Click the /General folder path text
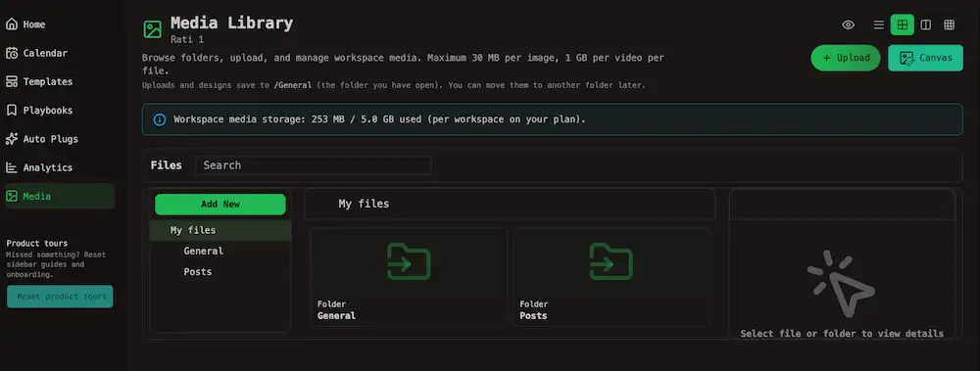Screen dimensions: 980x371 292,85
